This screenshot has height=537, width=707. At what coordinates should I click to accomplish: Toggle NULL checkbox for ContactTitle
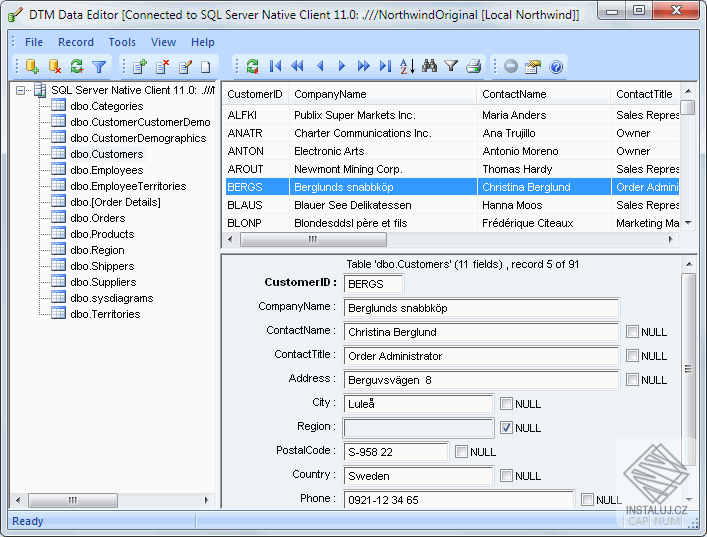pos(632,356)
